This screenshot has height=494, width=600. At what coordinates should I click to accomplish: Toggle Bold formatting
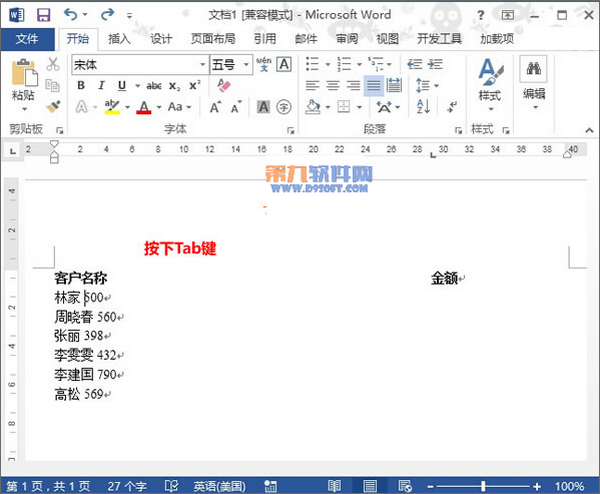tap(80, 86)
